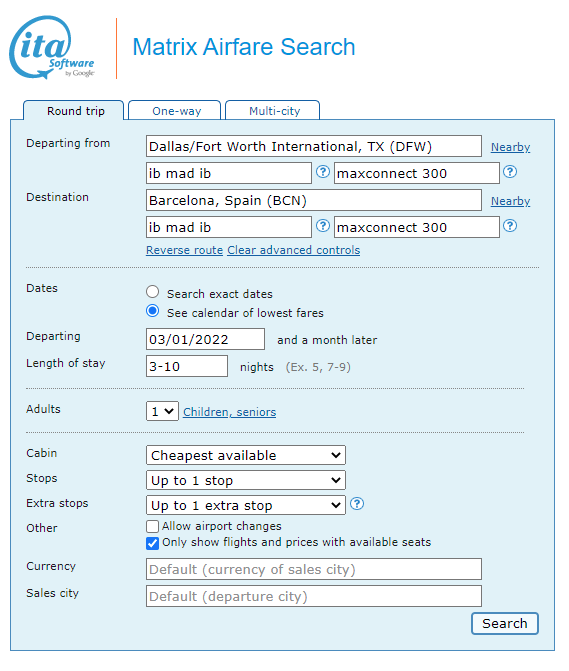Open help icon beside departure routing codes
The height and width of the screenshot is (671, 569).
click(x=323, y=172)
